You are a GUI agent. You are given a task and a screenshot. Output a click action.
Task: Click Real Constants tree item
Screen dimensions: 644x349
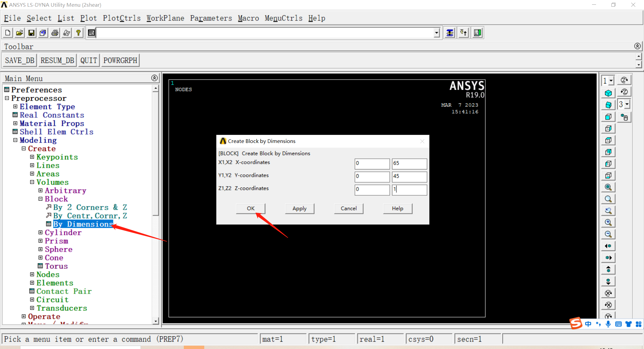[52, 115]
